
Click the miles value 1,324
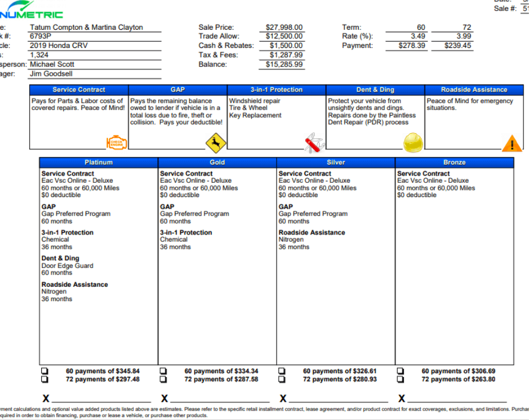pyautogui.click(x=39, y=55)
